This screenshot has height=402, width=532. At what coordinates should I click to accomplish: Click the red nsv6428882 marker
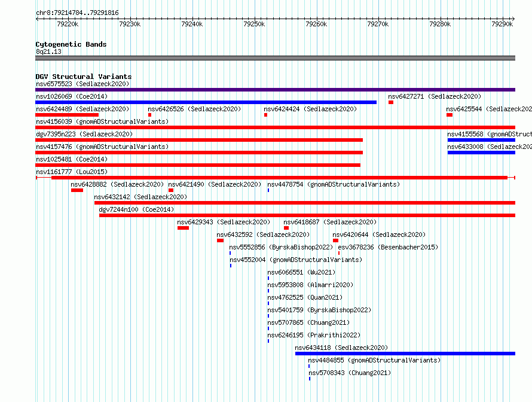[77, 190]
